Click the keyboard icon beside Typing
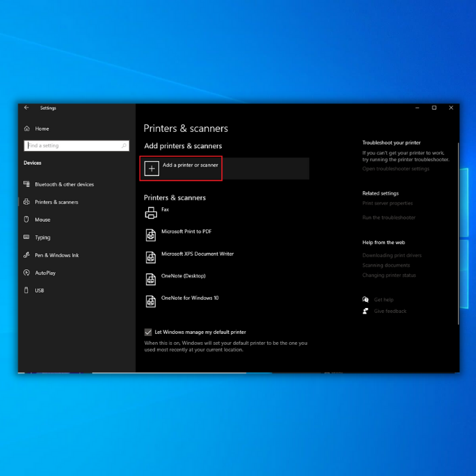The height and width of the screenshot is (476, 476). [27, 237]
